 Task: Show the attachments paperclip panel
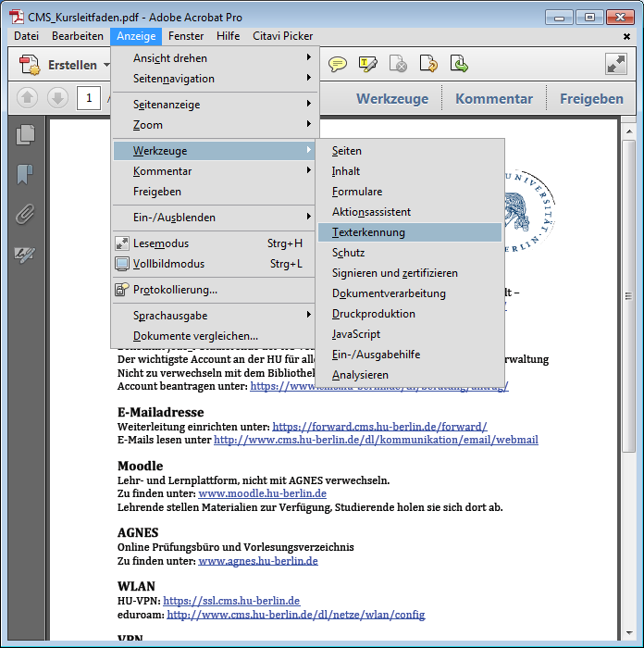pyautogui.click(x=25, y=215)
